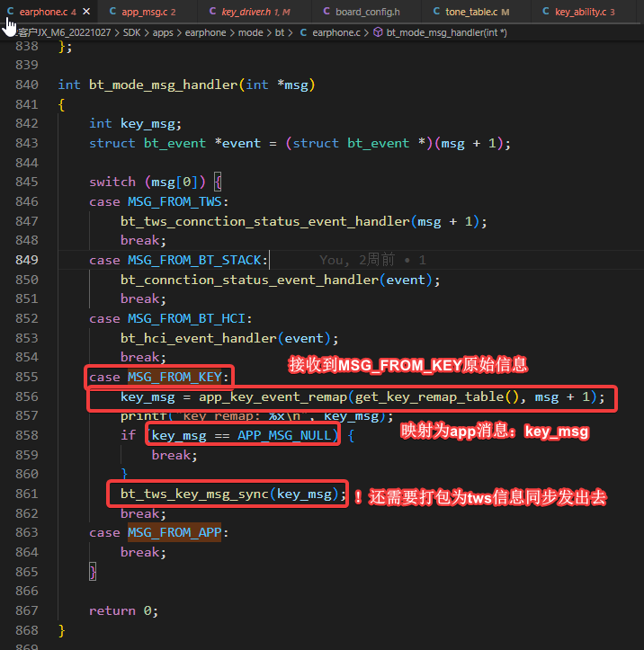Open the app_msg.c tab

[x=148, y=12]
